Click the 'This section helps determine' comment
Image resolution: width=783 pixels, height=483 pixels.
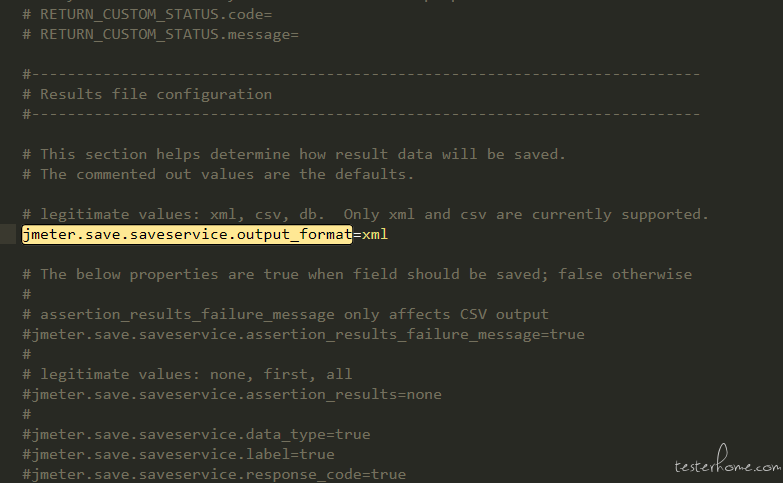pos(294,154)
